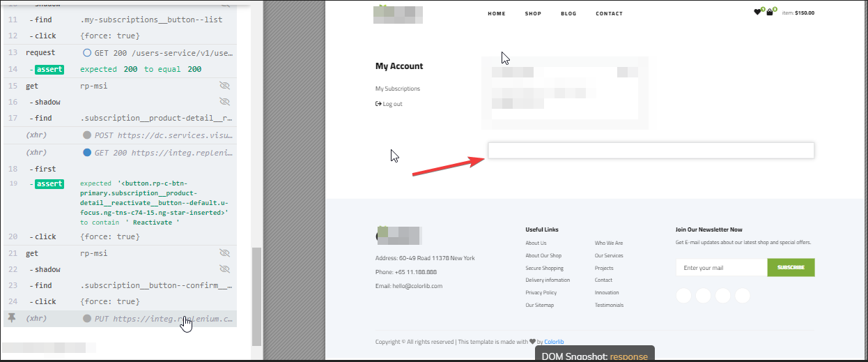The width and height of the screenshot is (868, 362).
Task: Select command 12 click {force: true}
Action: coord(120,36)
